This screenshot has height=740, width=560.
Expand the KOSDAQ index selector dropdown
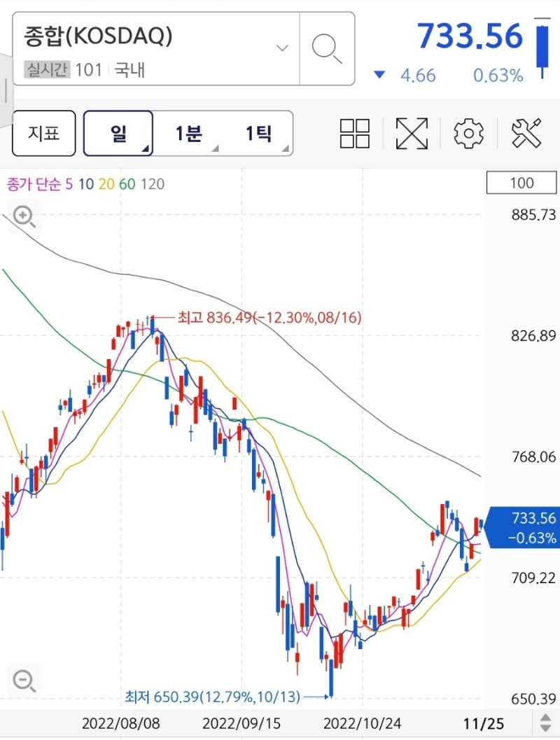click(x=282, y=48)
